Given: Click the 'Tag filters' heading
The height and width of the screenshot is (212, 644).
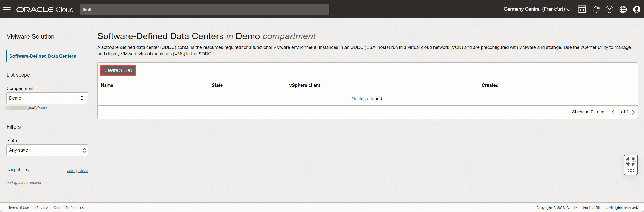Looking at the screenshot, I should pos(18,170).
